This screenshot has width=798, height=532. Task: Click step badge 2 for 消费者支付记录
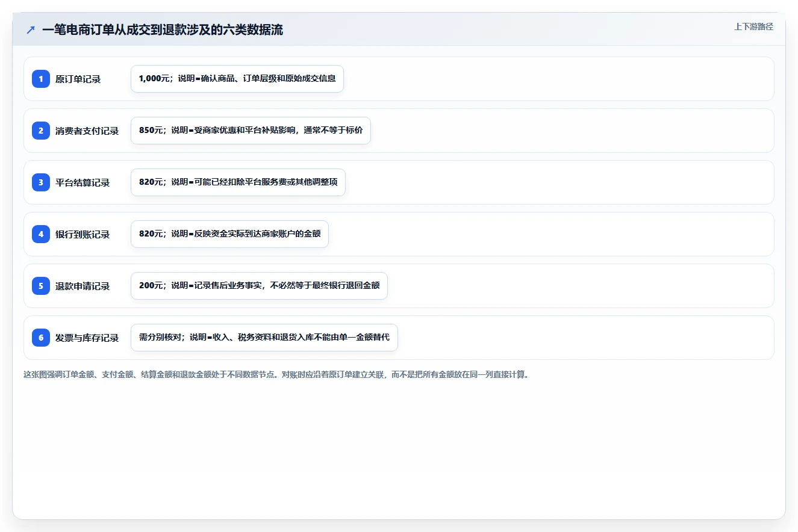[41, 131]
